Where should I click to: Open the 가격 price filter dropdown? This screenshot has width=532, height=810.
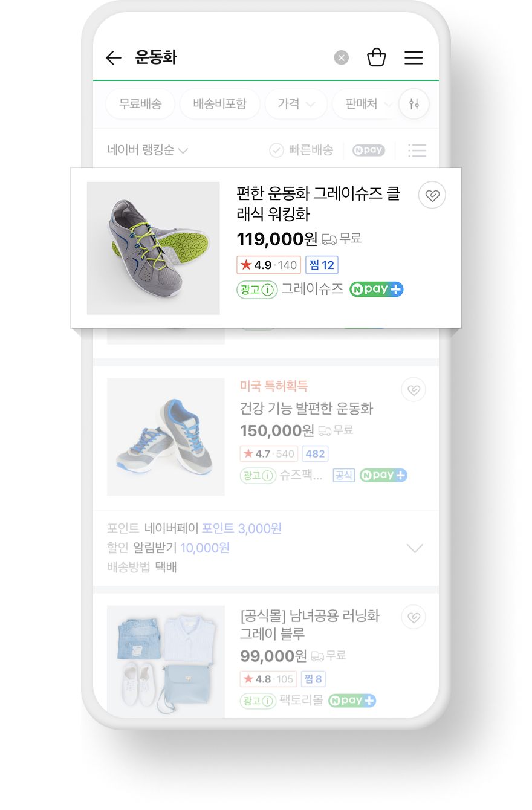click(x=296, y=104)
